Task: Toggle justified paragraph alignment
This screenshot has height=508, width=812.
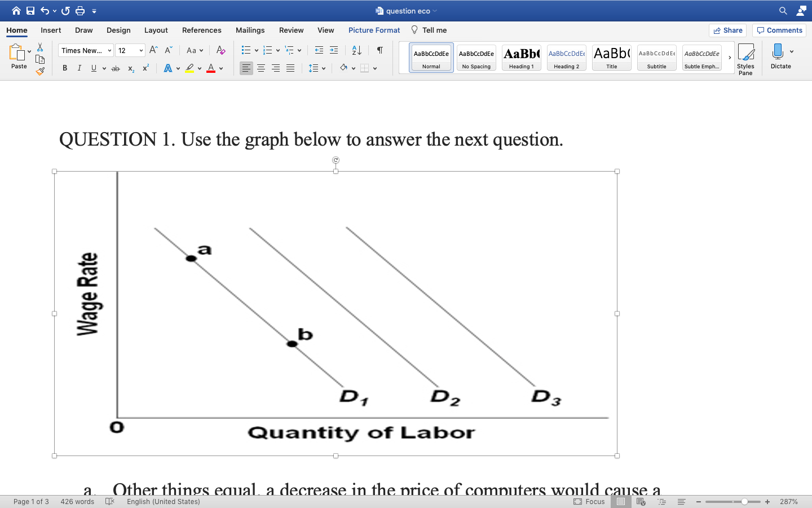Action: pyautogui.click(x=290, y=68)
